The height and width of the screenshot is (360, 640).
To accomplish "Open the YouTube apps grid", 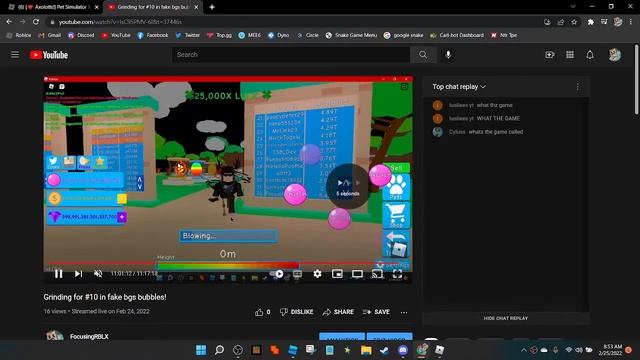I will pyautogui.click(x=570, y=55).
